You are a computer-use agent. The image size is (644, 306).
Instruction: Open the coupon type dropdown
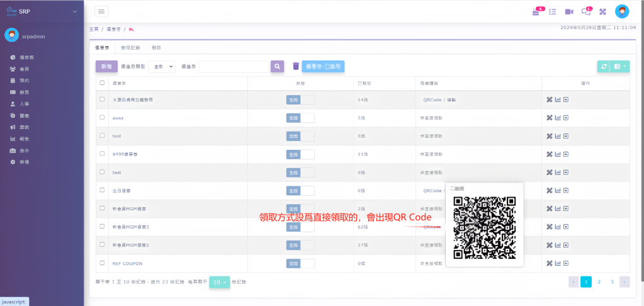[162, 66]
